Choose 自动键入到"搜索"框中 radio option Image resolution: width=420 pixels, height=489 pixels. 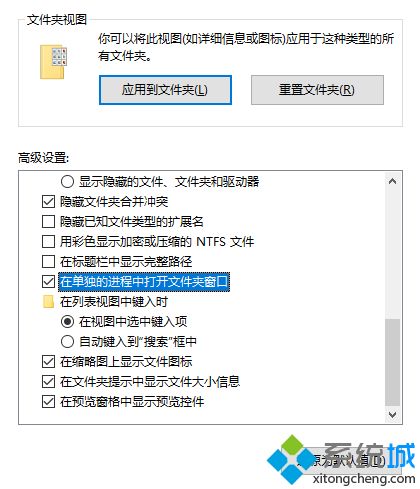click(67, 342)
